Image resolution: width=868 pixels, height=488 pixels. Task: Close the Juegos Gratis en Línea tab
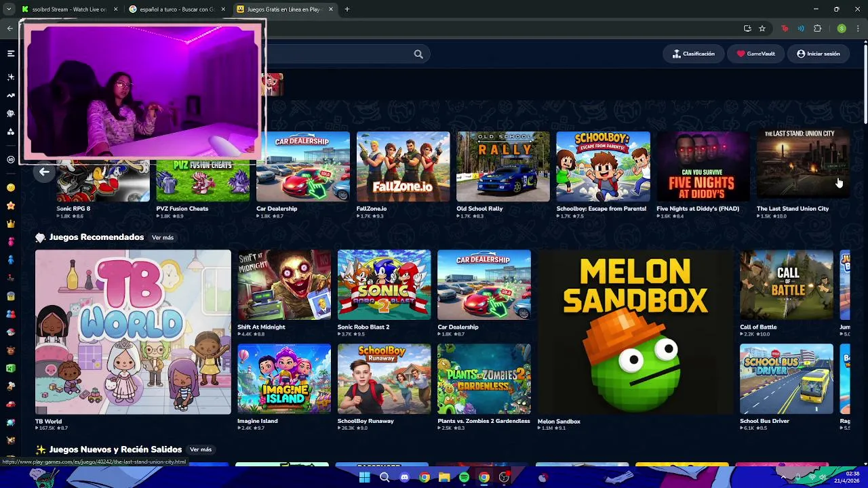pos(331,9)
